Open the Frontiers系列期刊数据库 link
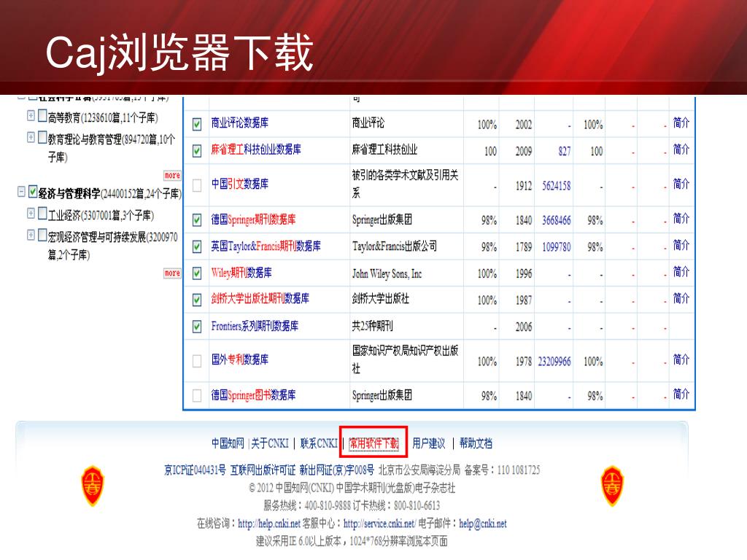 click(255, 326)
